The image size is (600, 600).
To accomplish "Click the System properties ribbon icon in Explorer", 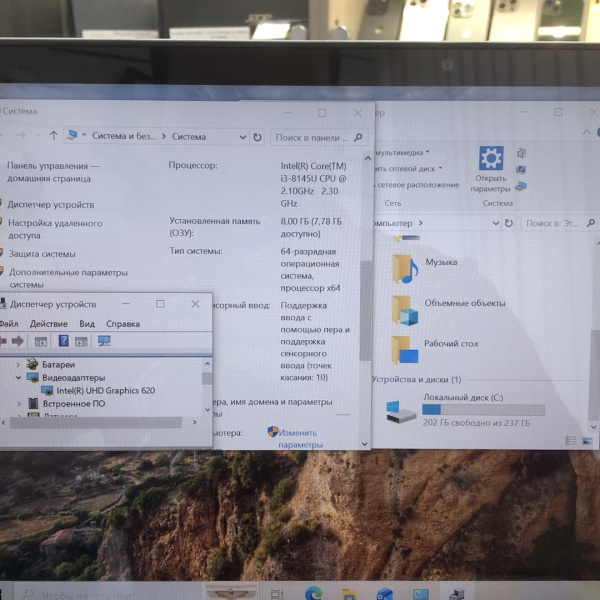I will (521, 169).
